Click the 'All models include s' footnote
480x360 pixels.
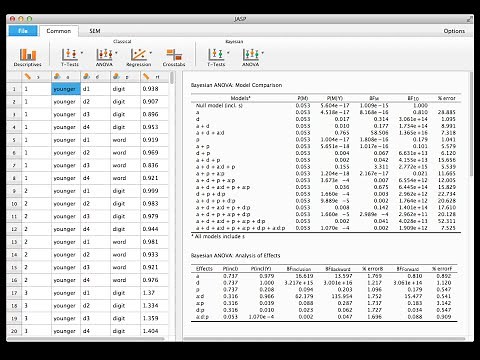(x=218, y=236)
